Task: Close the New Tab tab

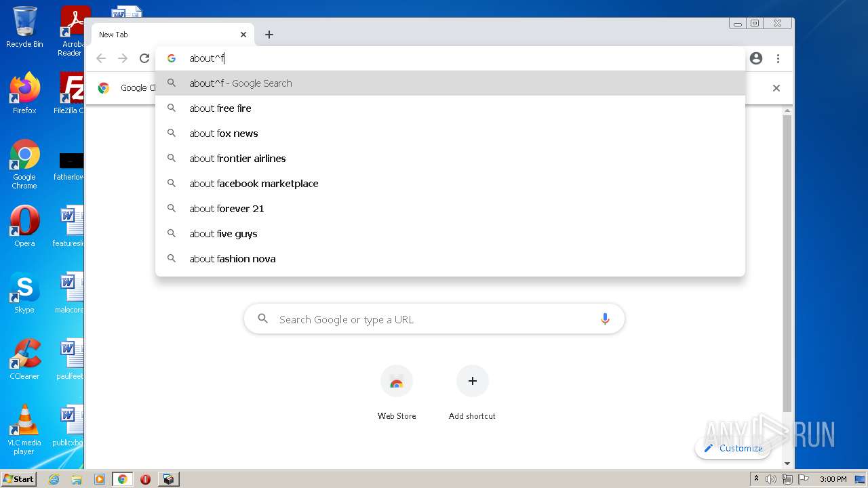Action: [243, 35]
